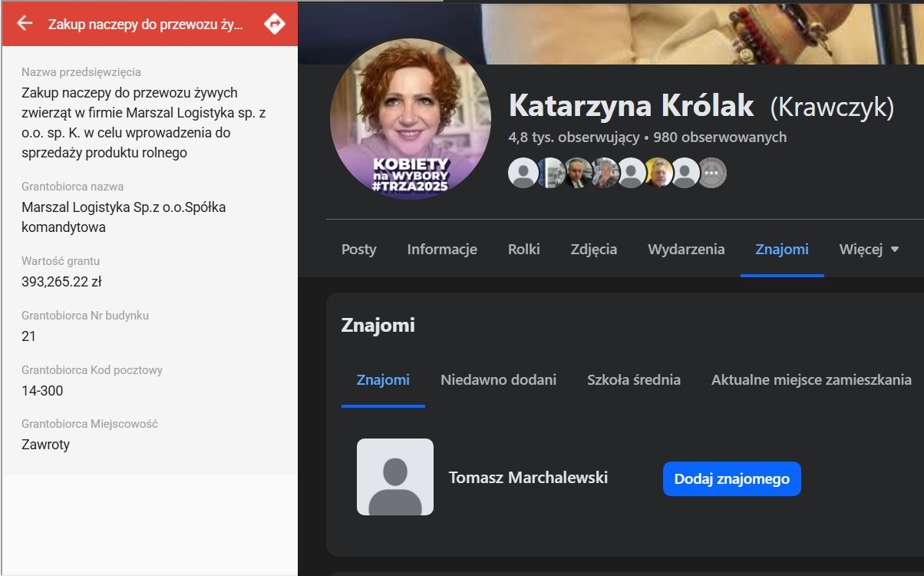924x576 pixels.
Task: Go to the Zdjęcia tab
Action: point(593,250)
